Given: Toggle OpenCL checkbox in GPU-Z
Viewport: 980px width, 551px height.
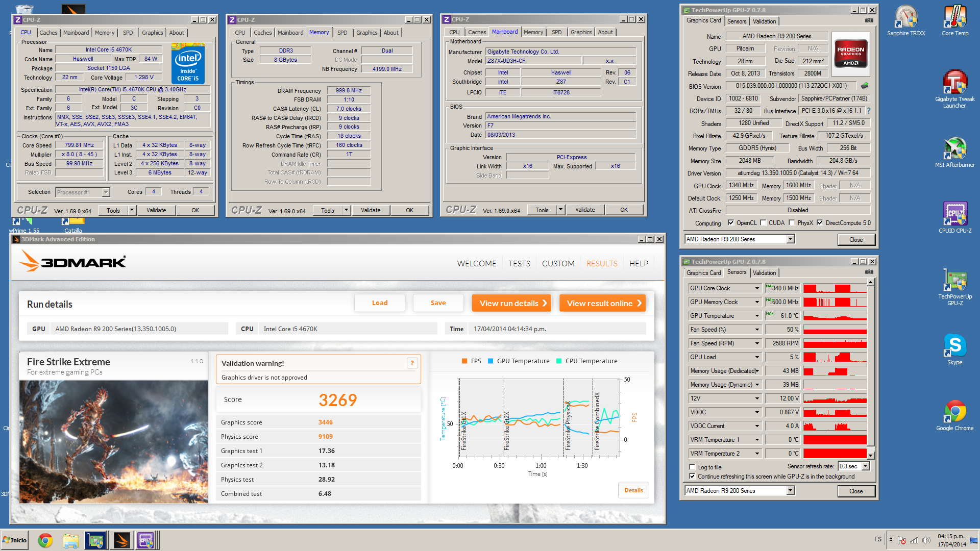Looking at the screenshot, I should click(731, 222).
